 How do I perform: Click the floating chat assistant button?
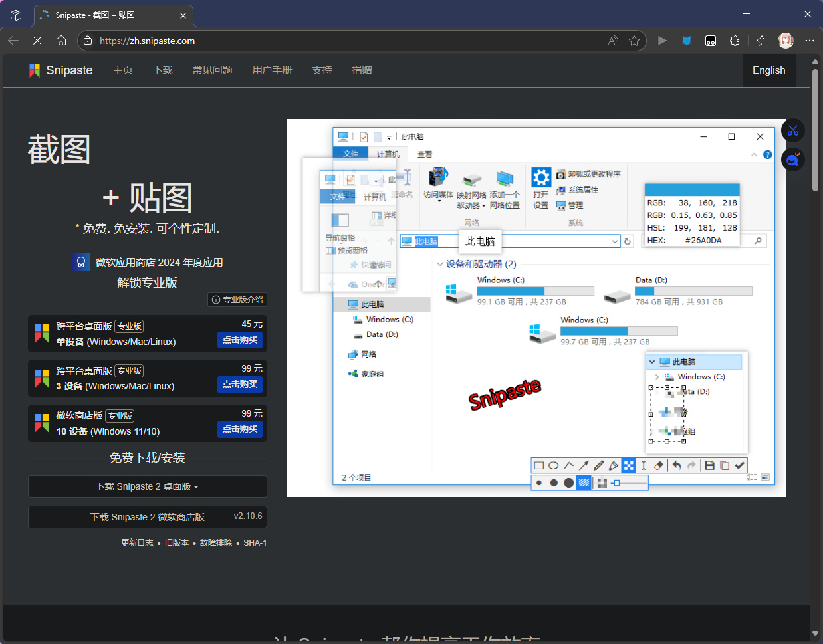[x=793, y=160]
